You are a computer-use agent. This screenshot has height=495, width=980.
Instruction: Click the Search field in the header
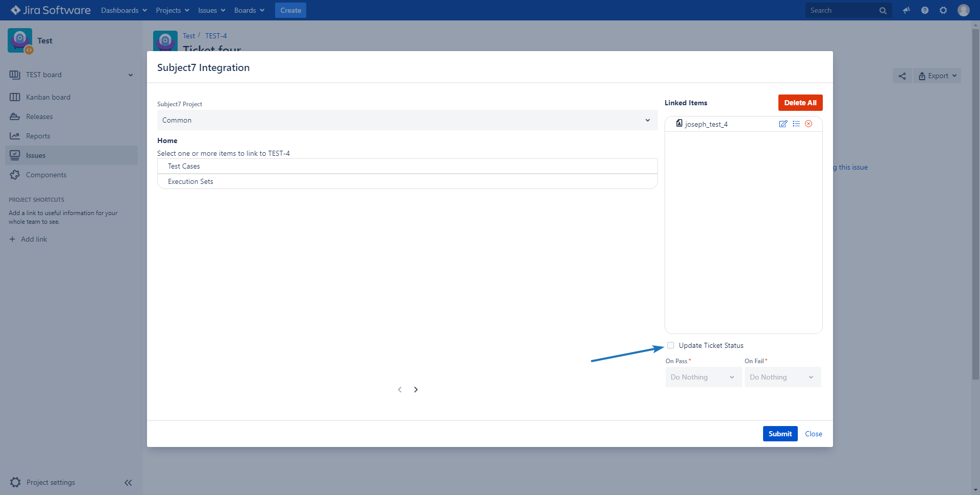click(842, 10)
